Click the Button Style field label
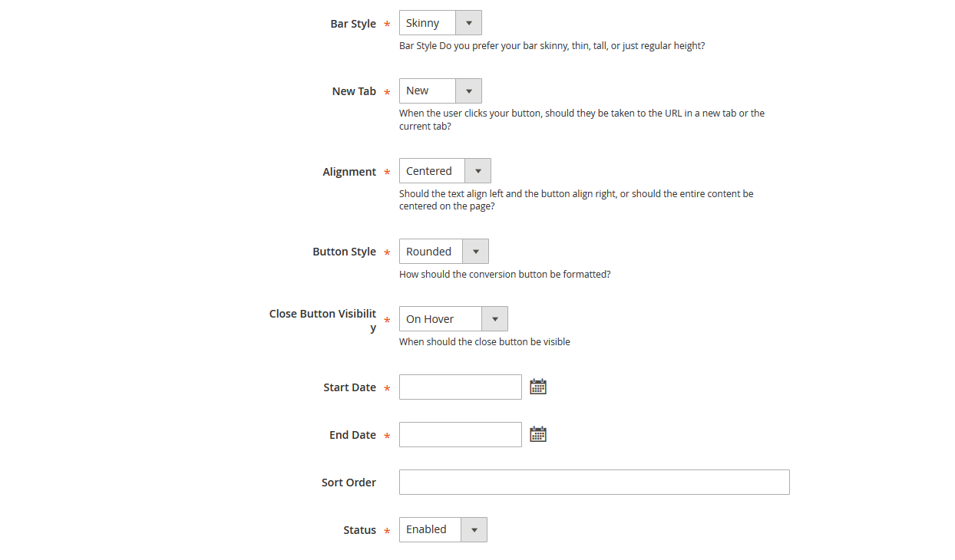The width and height of the screenshot is (955, 560). [x=344, y=252]
